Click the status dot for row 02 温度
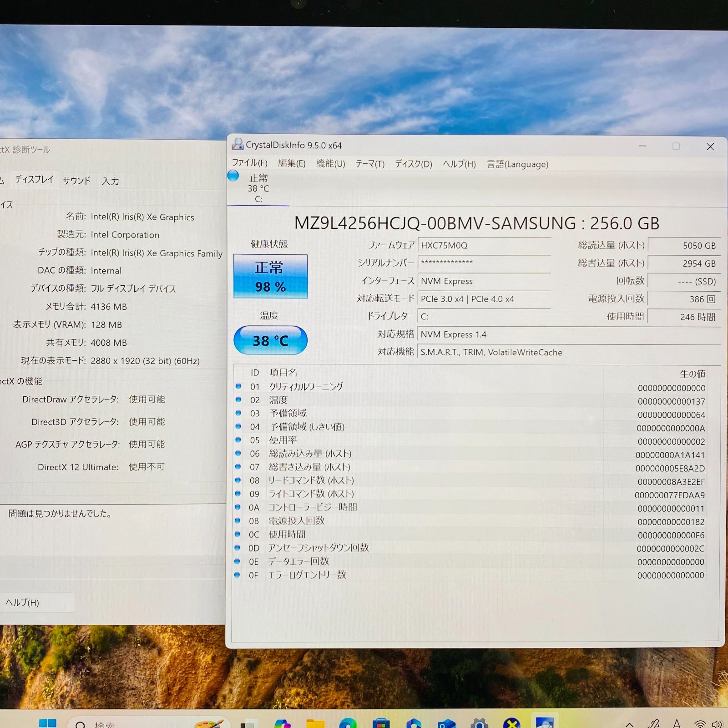 pos(238,399)
